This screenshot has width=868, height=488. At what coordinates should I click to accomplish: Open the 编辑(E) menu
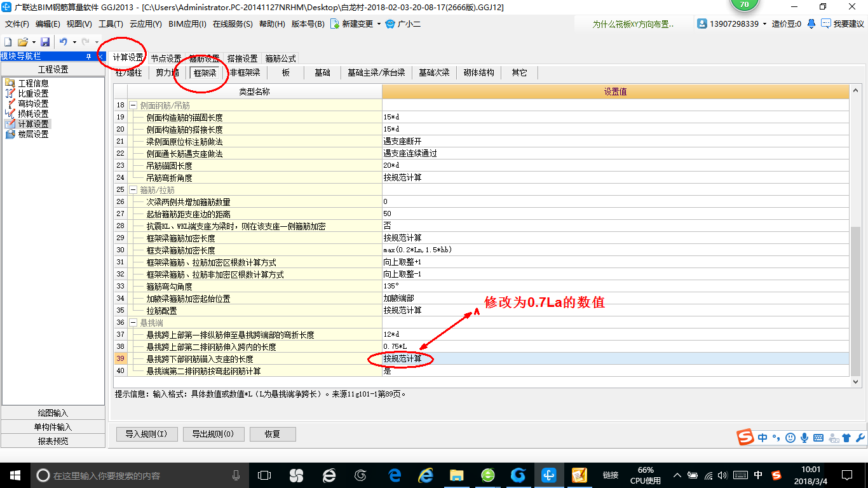[x=48, y=24]
